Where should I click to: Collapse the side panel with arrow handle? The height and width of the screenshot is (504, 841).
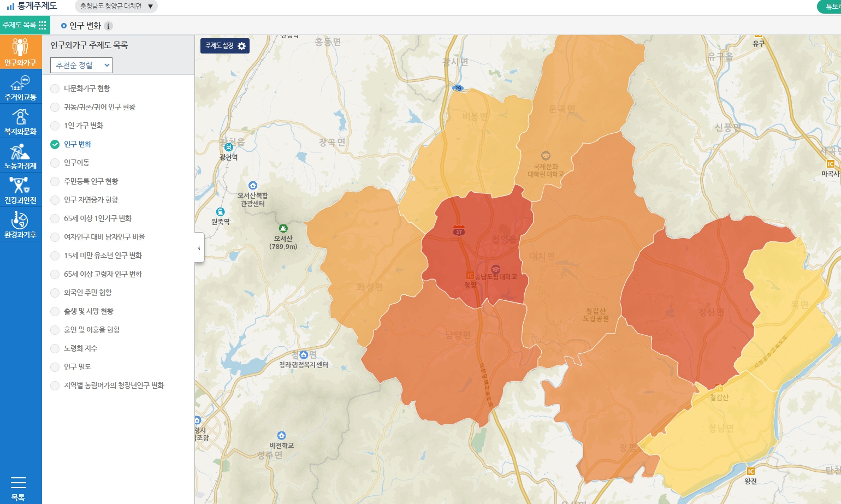(x=199, y=247)
